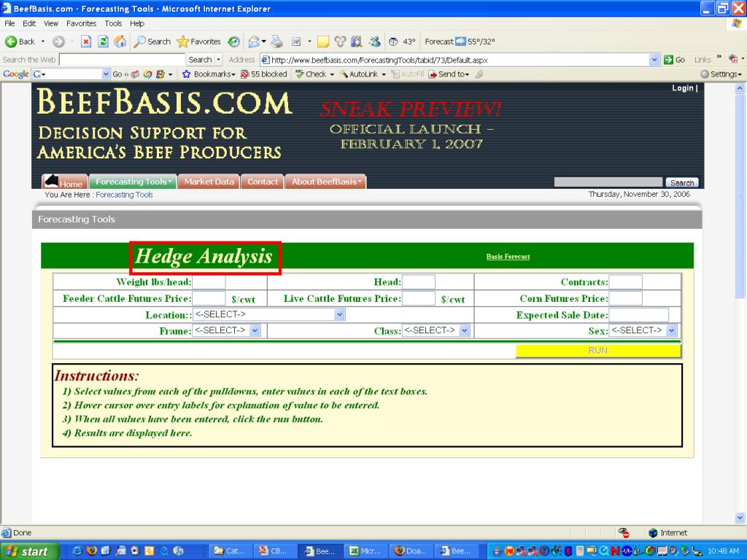Image resolution: width=747 pixels, height=560 pixels.
Task: Click the Go button beside address bar
Action: pyautogui.click(x=675, y=60)
